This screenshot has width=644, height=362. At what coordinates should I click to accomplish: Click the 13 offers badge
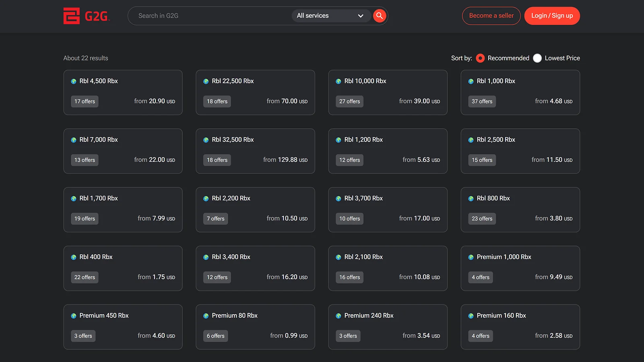pos(85,160)
